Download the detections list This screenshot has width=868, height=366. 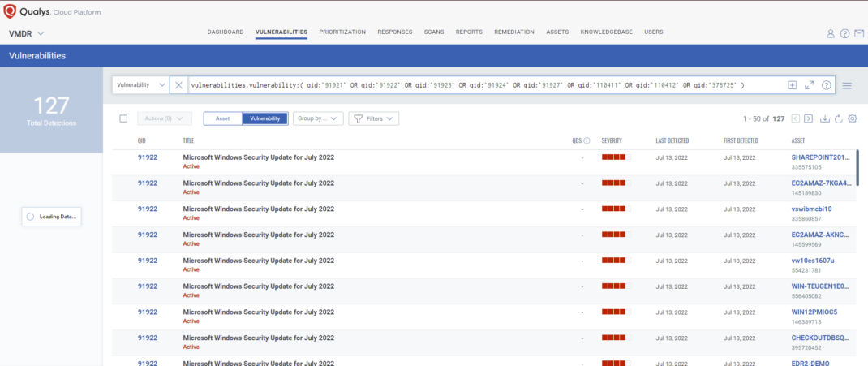click(x=825, y=118)
